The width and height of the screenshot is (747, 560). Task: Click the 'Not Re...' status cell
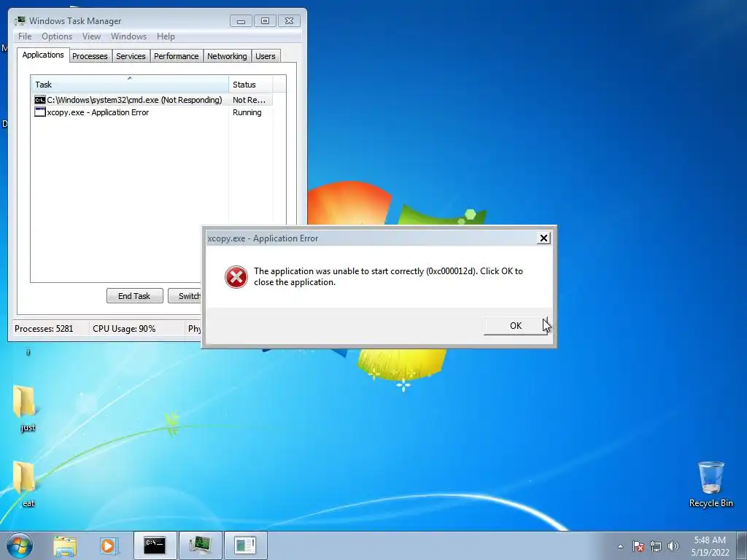tap(249, 100)
